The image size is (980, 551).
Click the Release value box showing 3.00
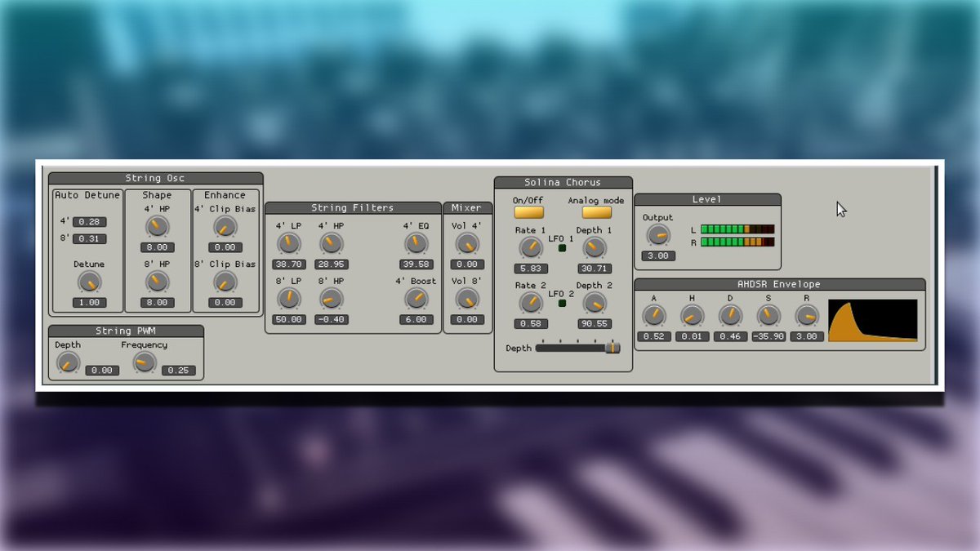point(807,335)
